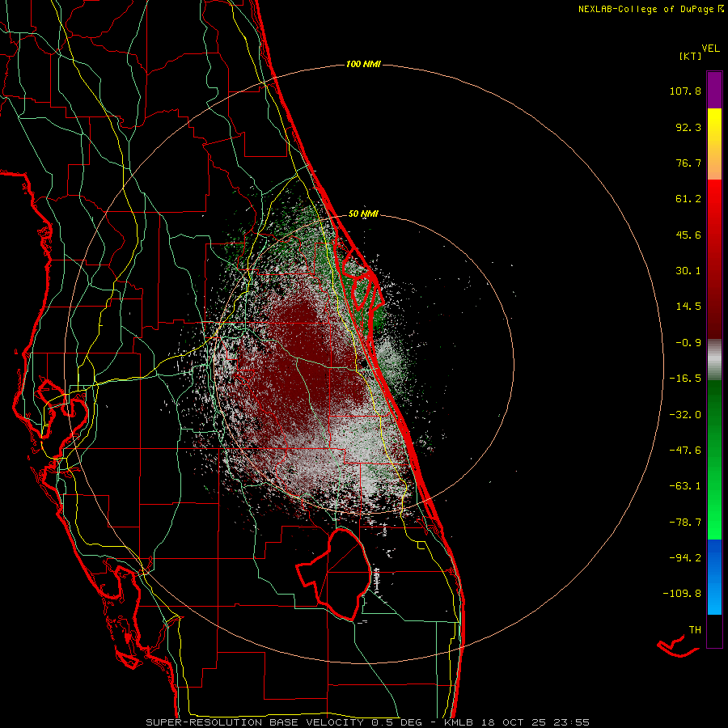
Task: Click the TH label below color bar
Action: 695,630
